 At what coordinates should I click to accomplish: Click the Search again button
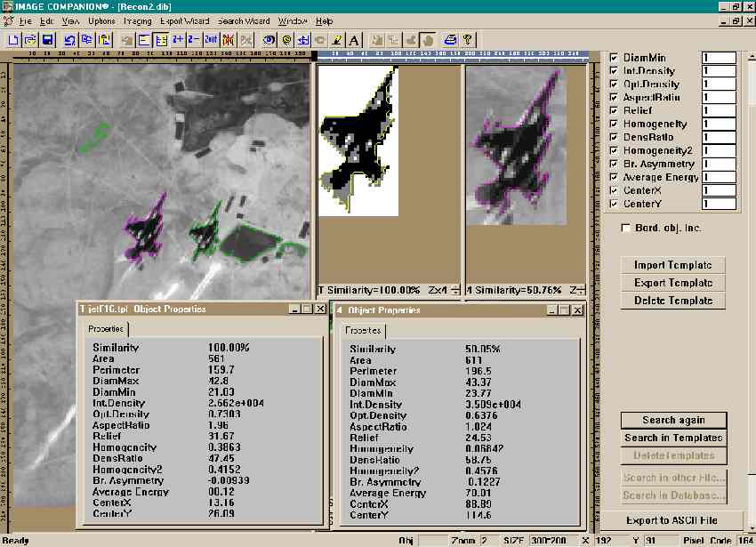coord(673,420)
